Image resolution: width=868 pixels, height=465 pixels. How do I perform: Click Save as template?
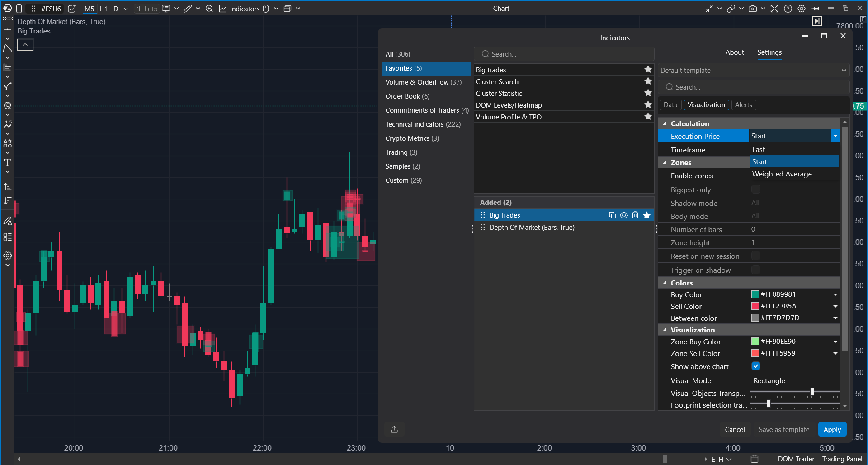(x=784, y=429)
